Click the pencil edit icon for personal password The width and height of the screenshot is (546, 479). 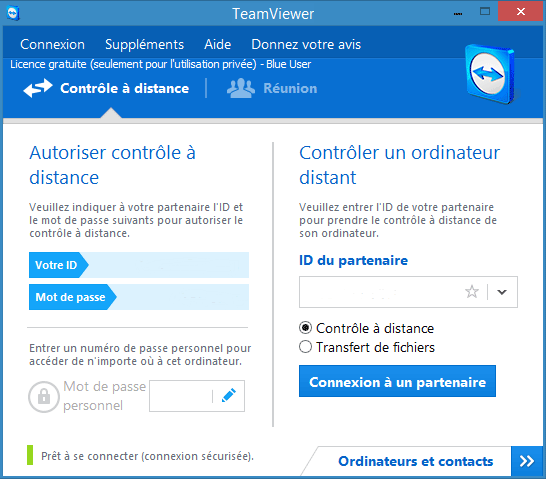tap(229, 395)
